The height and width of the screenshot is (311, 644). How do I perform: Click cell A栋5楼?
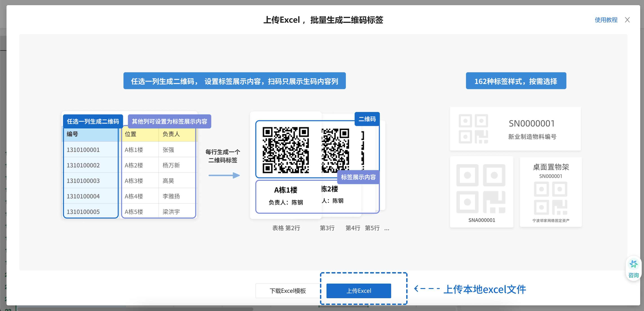click(x=140, y=211)
